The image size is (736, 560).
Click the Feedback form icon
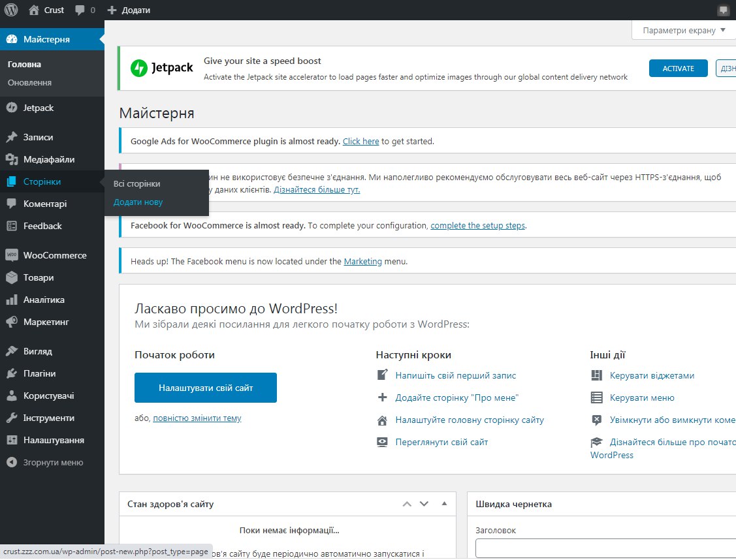pos(12,226)
